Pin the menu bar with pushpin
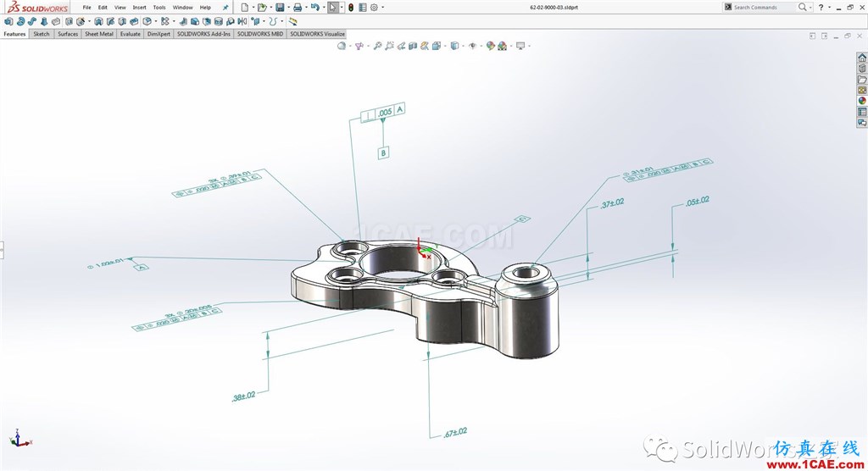The height and width of the screenshot is (471, 868). point(225,7)
